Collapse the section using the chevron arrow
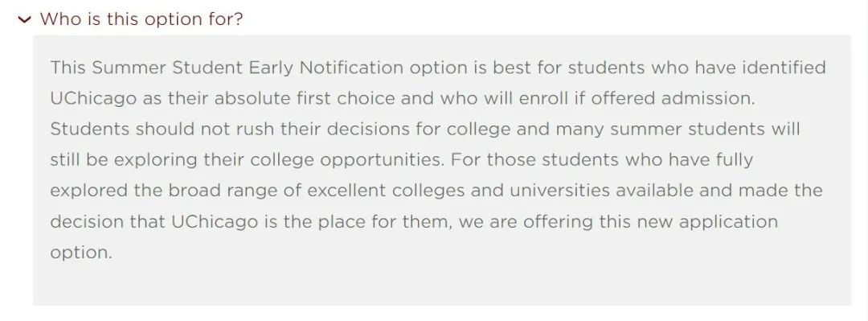Screen dimensions: 868x321 [24, 20]
